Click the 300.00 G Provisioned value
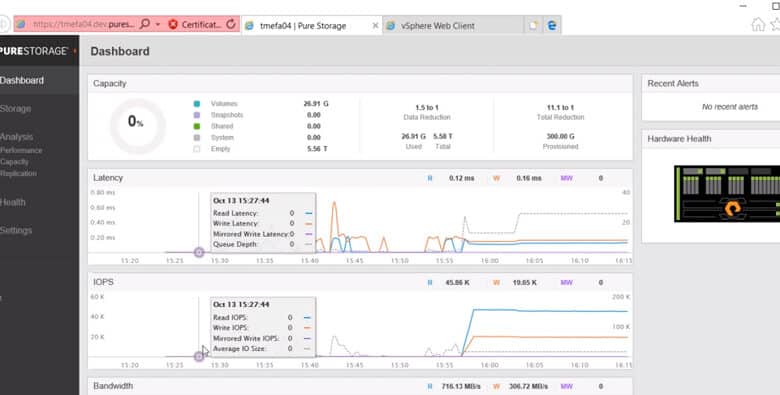The height and width of the screenshot is (395, 780). pos(560,136)
